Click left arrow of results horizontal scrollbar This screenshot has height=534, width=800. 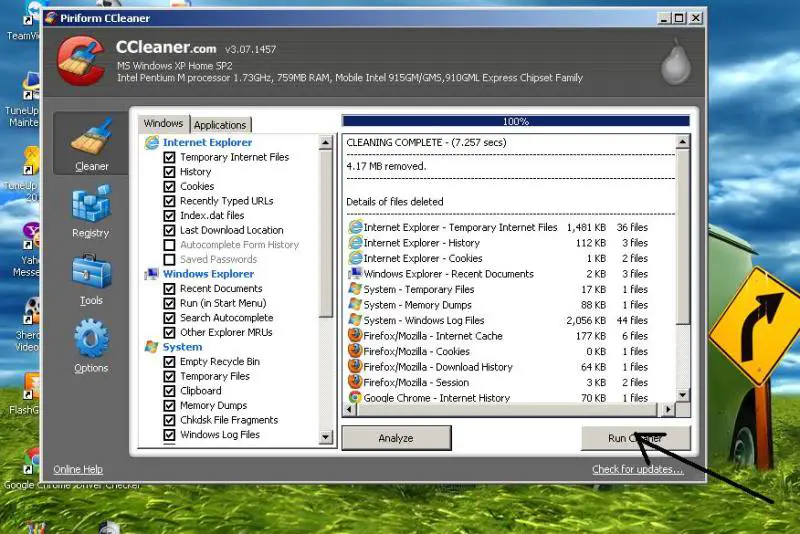click(x=349, y=409)
